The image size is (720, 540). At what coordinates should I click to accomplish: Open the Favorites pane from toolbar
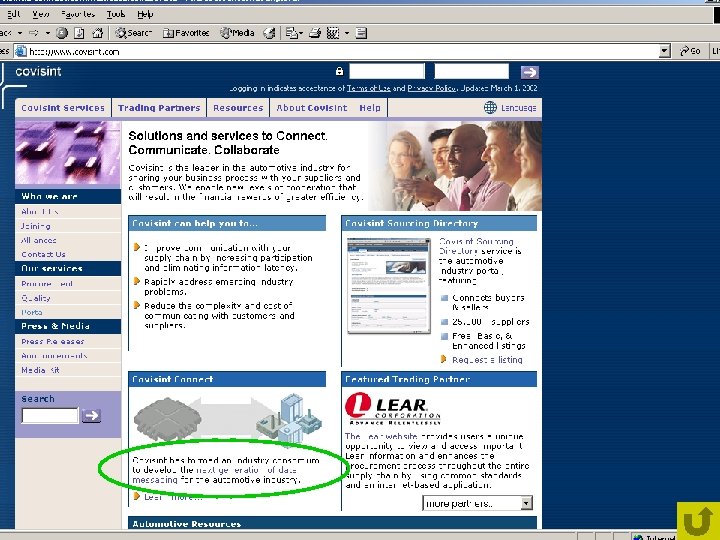(186, 33)
